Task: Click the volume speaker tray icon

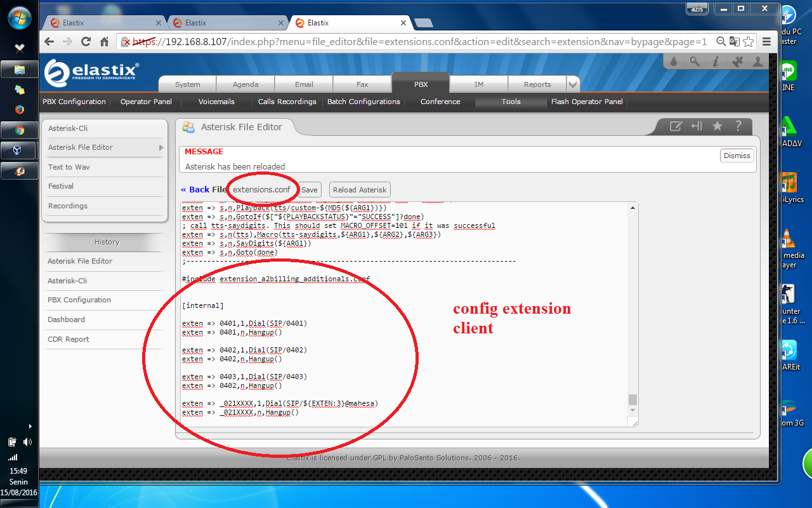Action: (27, 442)
